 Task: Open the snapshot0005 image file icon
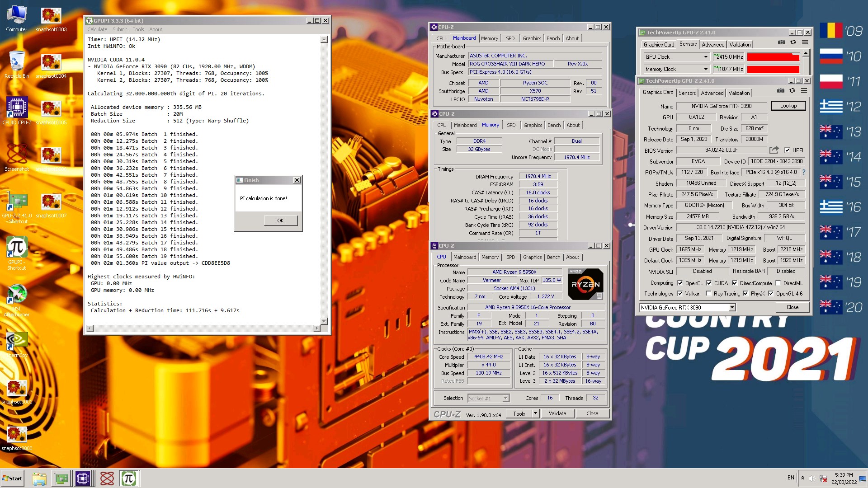click(51, 112)
